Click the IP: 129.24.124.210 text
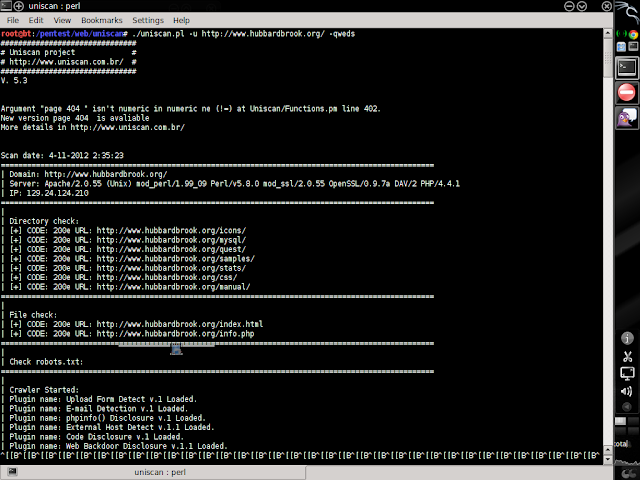 (x=49, y=193)
